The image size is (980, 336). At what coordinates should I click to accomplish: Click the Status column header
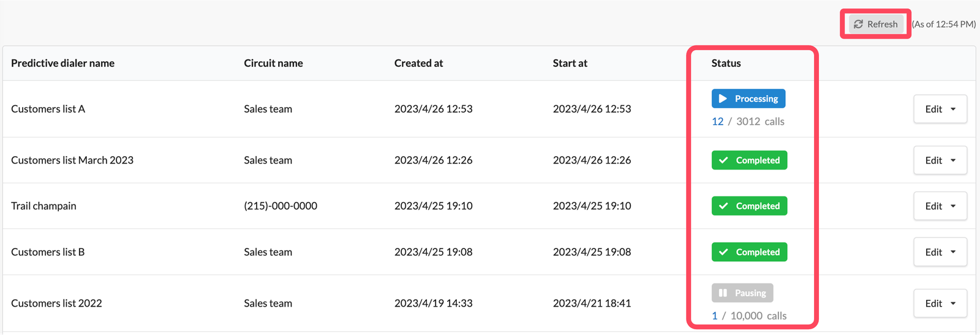coord(726,63)
